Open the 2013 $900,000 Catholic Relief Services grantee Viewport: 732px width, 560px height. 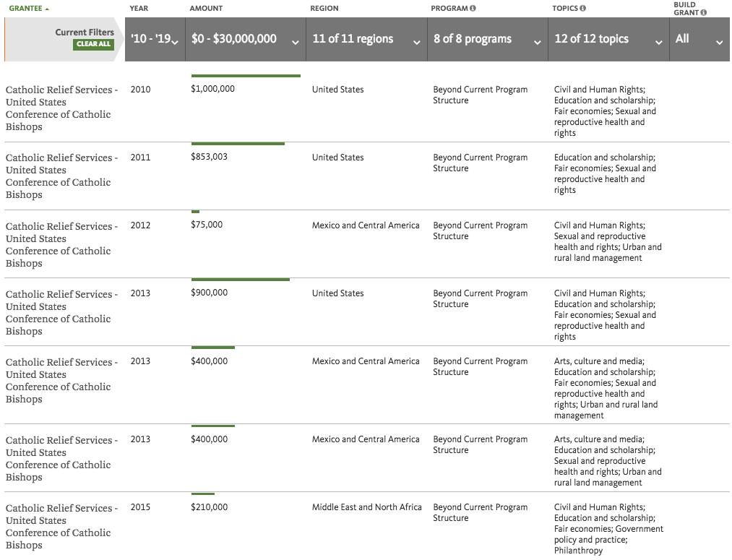click(x=61, y=313)
